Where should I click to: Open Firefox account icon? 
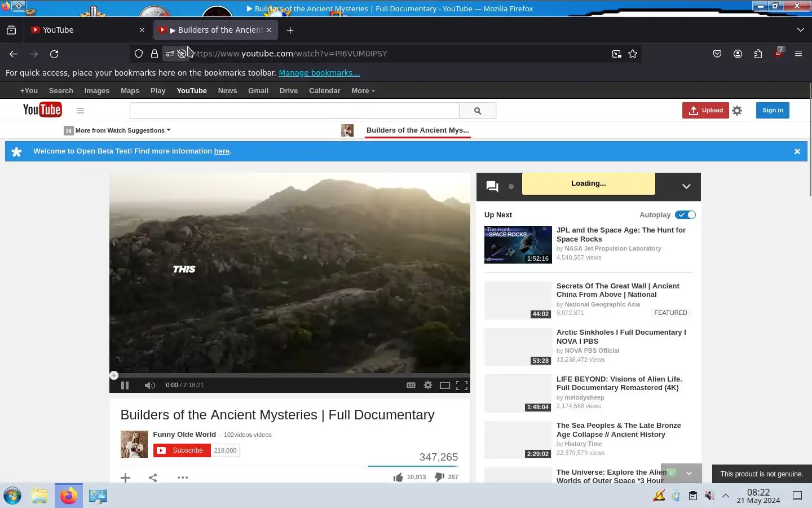coord(738,54)
